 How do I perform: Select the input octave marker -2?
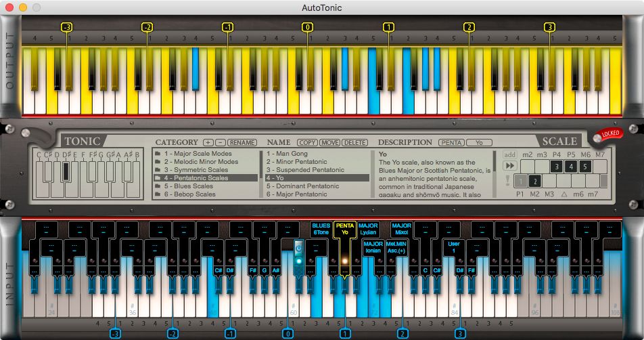coord(173,333)
